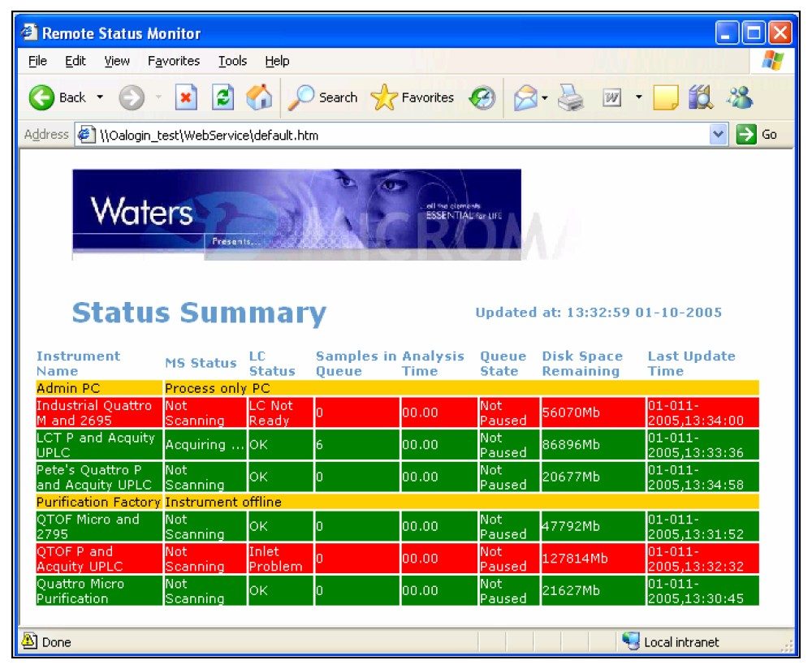The width and height of the screenshot is (812, 669).
Task: Open the Research books icon
Action: click(701, 97)
